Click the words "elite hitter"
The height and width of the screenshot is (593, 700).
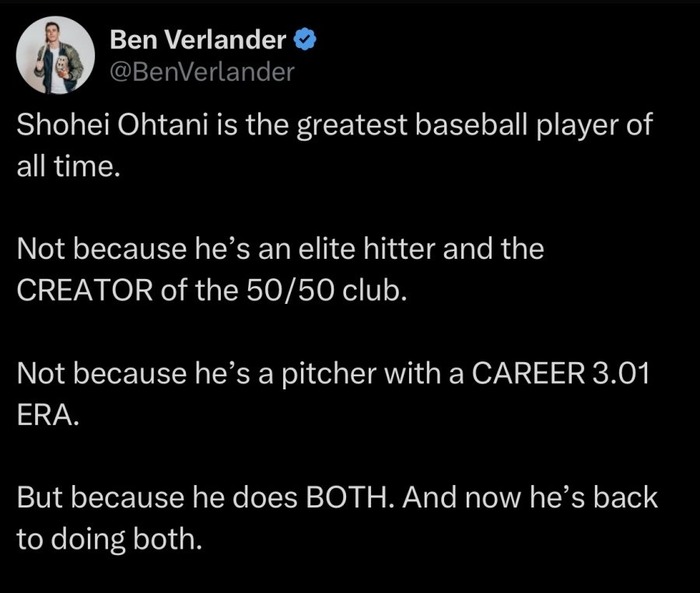click(366, 248)
